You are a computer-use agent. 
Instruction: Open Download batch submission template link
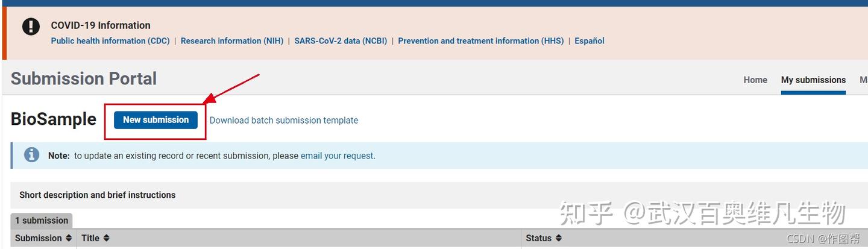tap(283, 121)
